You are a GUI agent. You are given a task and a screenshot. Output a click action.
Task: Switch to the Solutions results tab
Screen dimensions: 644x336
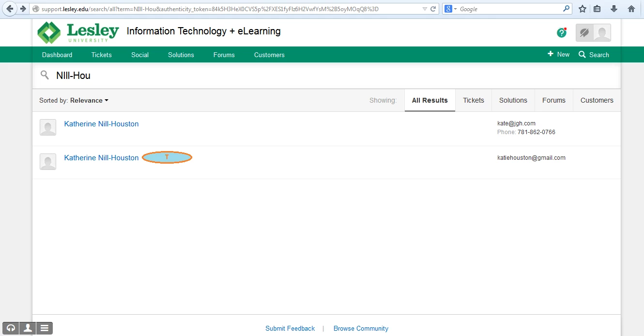[x=513, y=100]
